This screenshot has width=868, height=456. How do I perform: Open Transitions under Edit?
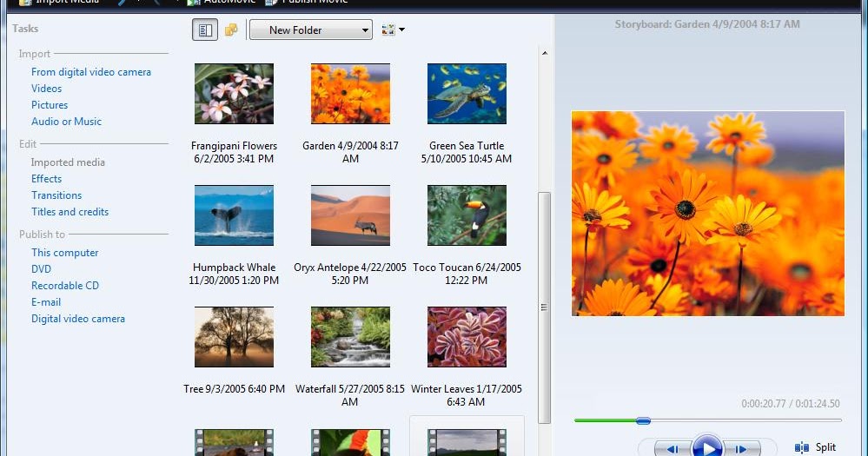[x=56, y=195]
